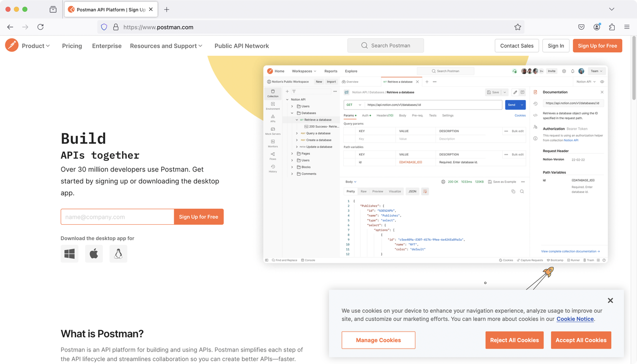637x364 pixels.
Task: Click the Manage Cookies button
Action: click(x=378, y=340)
